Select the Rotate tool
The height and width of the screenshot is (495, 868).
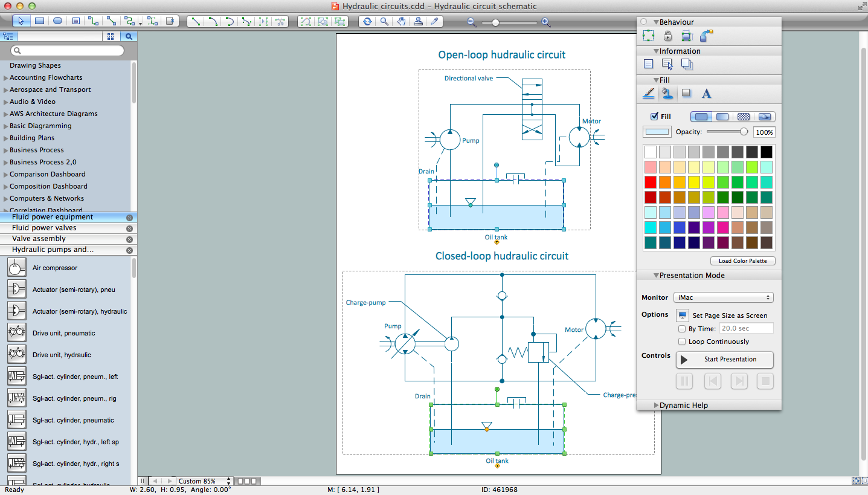(367, 22)
